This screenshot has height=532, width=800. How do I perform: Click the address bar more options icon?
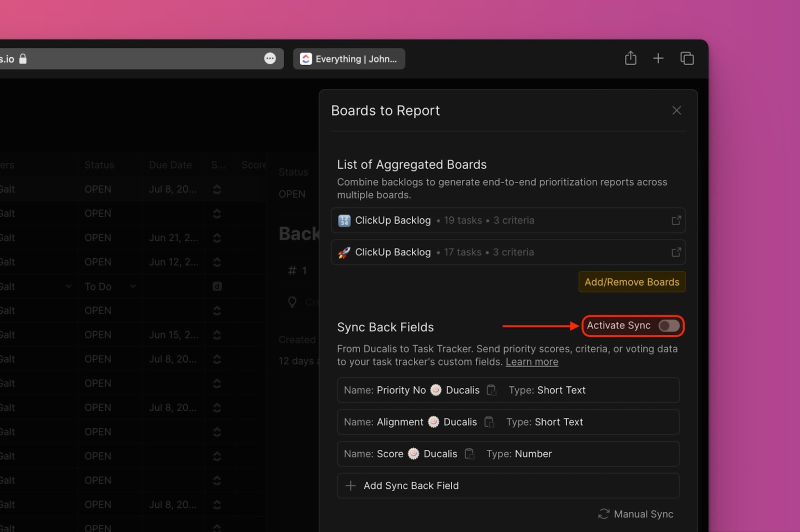(x=270, y=58)
